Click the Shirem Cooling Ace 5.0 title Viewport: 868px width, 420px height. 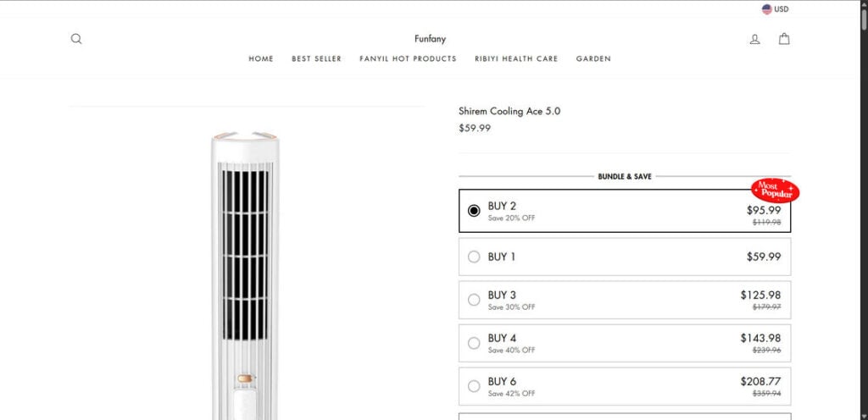(509, 111)
